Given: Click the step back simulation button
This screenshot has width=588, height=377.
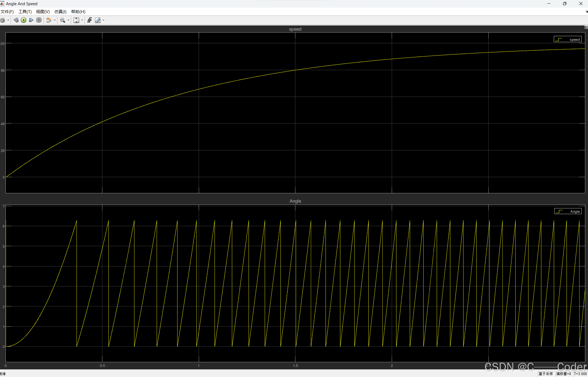Looking at the screenshot, I should (x=16, y=20).
